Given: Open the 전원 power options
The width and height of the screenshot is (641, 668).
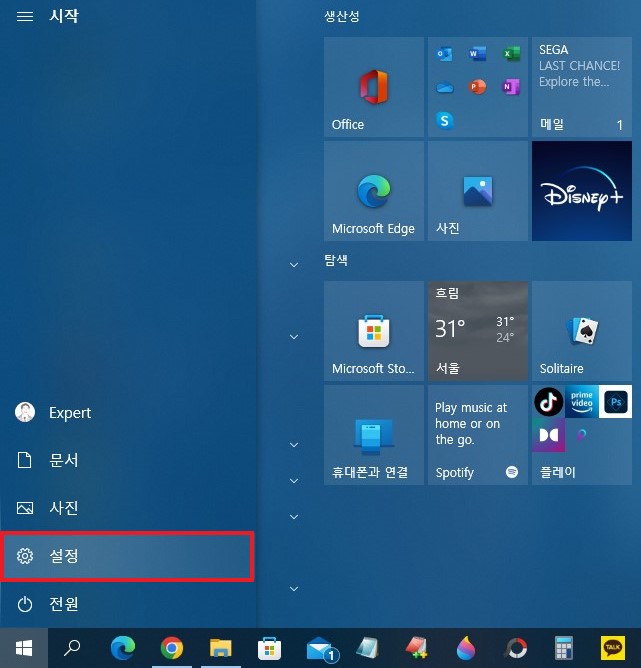Looking at the screenshot, I should (x=128, y=604).
